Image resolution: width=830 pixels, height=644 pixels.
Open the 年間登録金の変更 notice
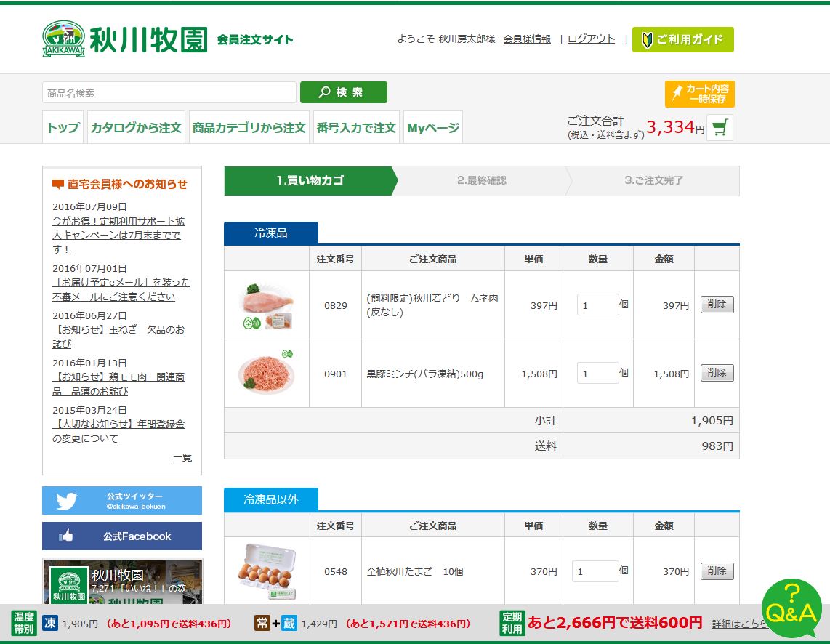[x=118, y=431]
